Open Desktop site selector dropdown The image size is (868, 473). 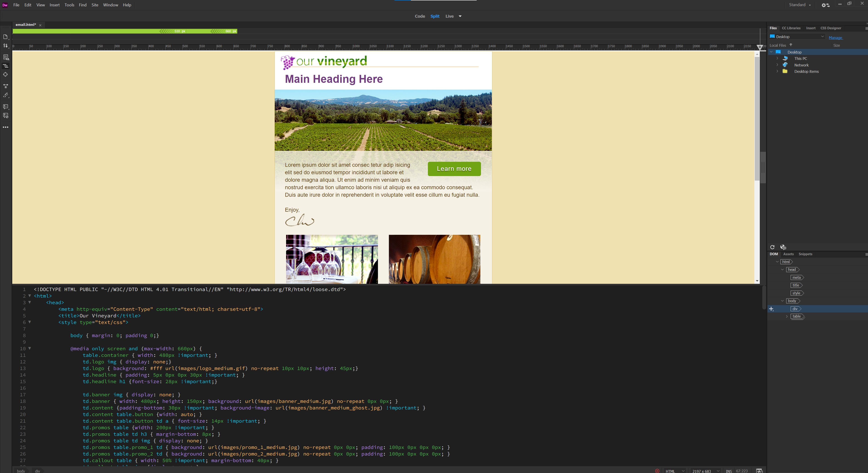point(797,37)
